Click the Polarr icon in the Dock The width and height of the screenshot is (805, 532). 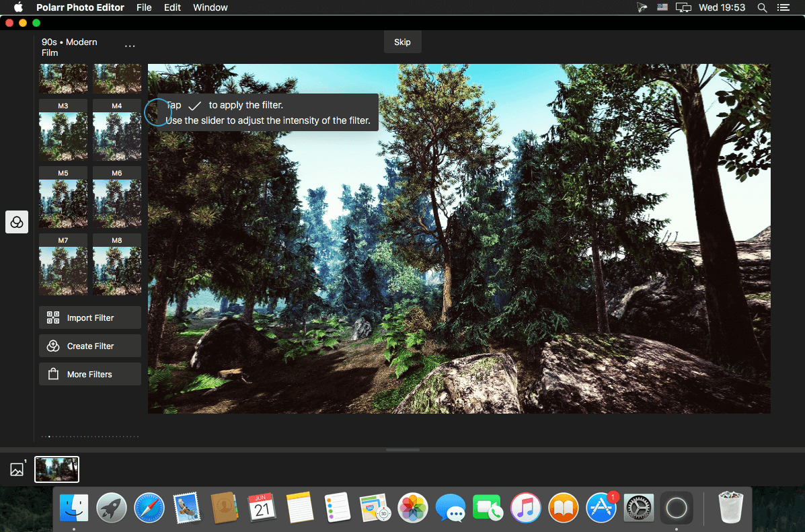click(x=676, y=508)
